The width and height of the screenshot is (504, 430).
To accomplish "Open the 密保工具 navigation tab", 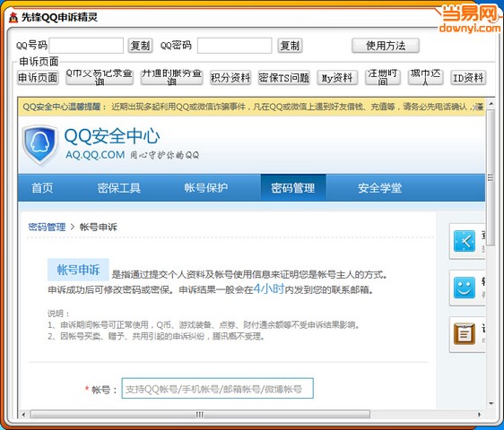I will (x=119, y=188).
